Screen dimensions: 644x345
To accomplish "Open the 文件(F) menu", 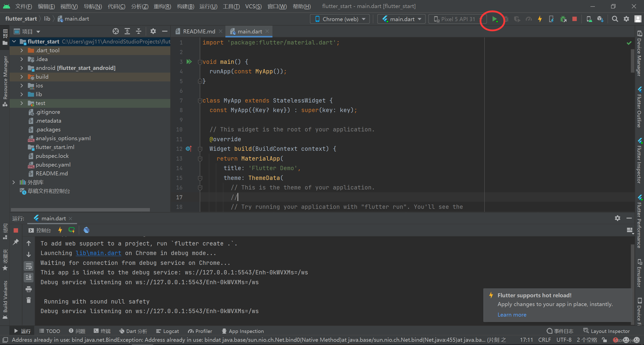I will click(23, 6).
